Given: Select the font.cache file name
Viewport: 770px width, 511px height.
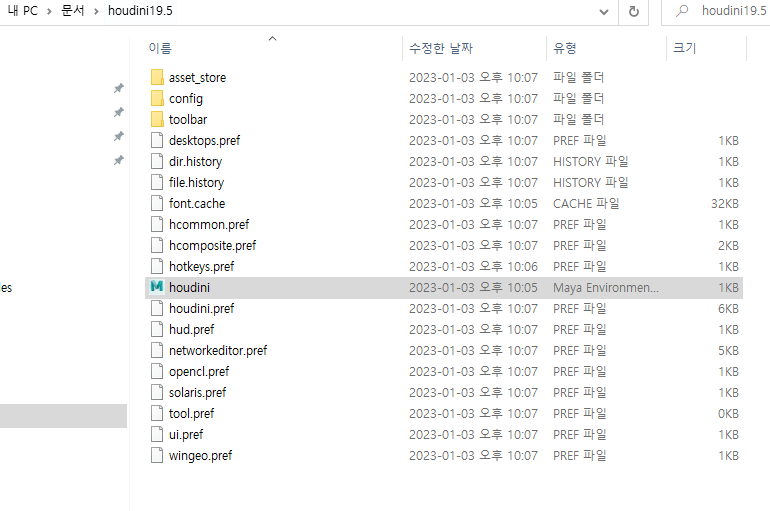Looking at the screenshot, I should [197, 203].
